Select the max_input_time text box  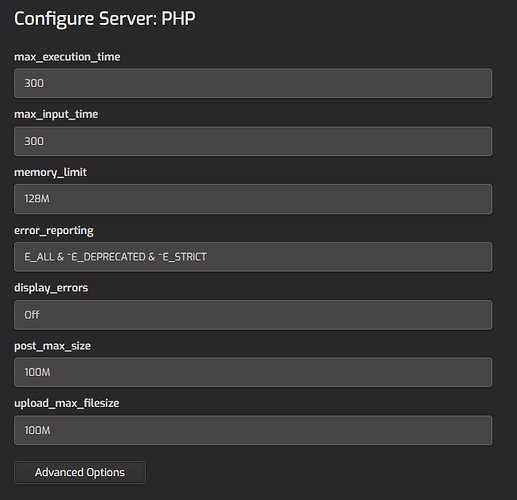tap(253, 141)
